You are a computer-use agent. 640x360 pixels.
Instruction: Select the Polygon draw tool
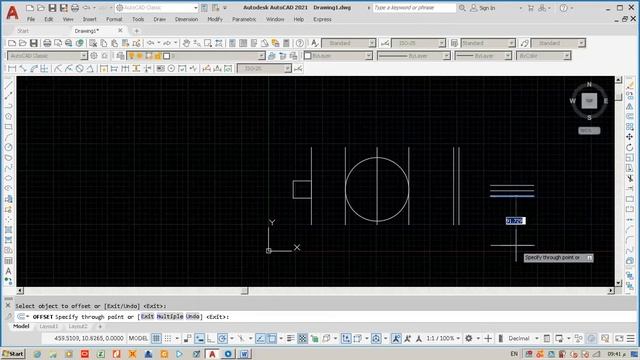pyautogui.click(x=8, y=116)
